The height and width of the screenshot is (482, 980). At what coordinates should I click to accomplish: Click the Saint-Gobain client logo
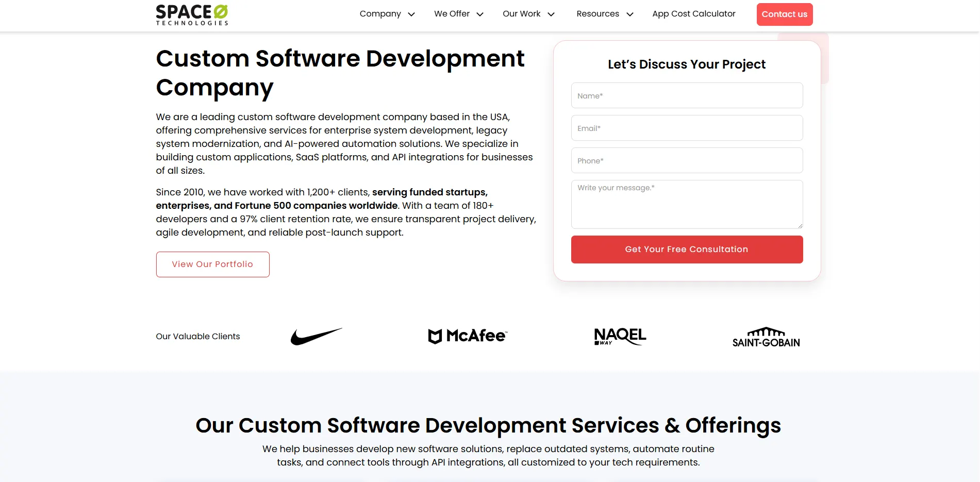click(766, 337)
